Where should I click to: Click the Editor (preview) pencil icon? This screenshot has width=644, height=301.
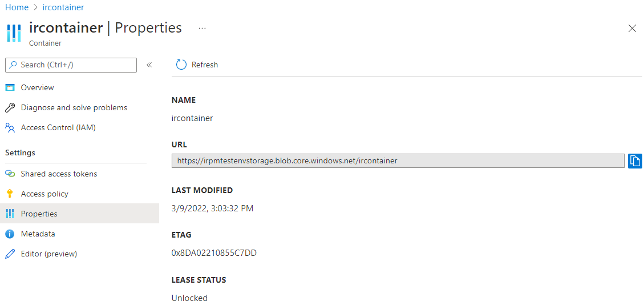10,254
